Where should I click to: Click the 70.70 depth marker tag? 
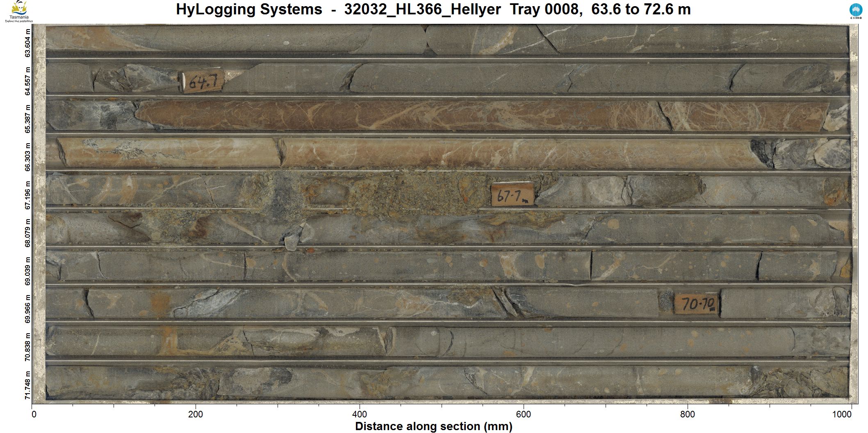point(697,304)
